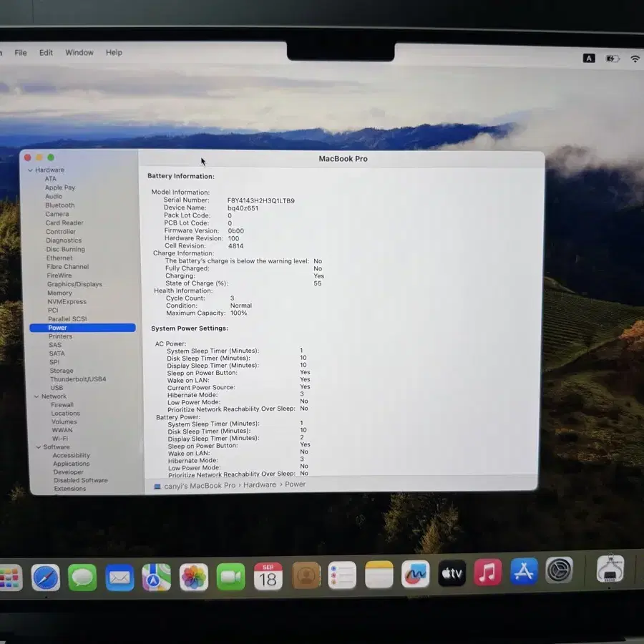
Task: Click canyi's MacBook Pro in path bar
Action: coord(200,485)
